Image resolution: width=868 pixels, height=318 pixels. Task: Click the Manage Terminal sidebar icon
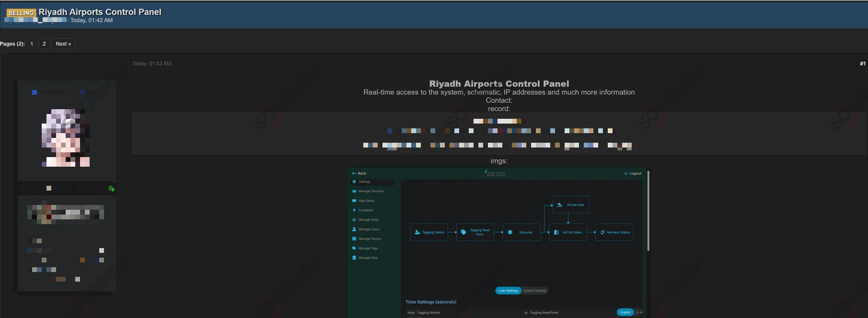354,191
